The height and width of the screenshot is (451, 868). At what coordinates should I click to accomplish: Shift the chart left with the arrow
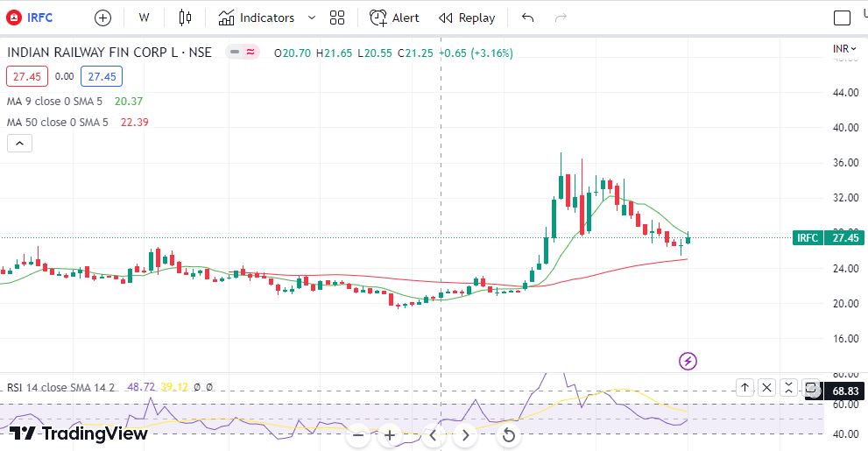[x=433, y=435]
